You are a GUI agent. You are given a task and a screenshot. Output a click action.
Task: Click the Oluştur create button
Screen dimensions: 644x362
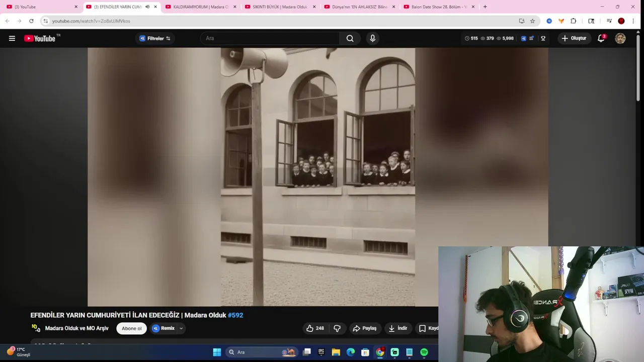point(574,38)
